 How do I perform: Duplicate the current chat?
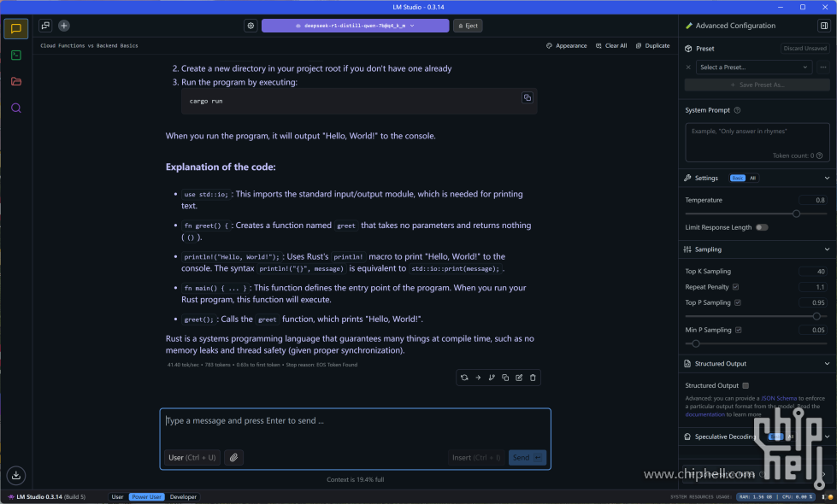pyautogui.click(x=652, y=46)
